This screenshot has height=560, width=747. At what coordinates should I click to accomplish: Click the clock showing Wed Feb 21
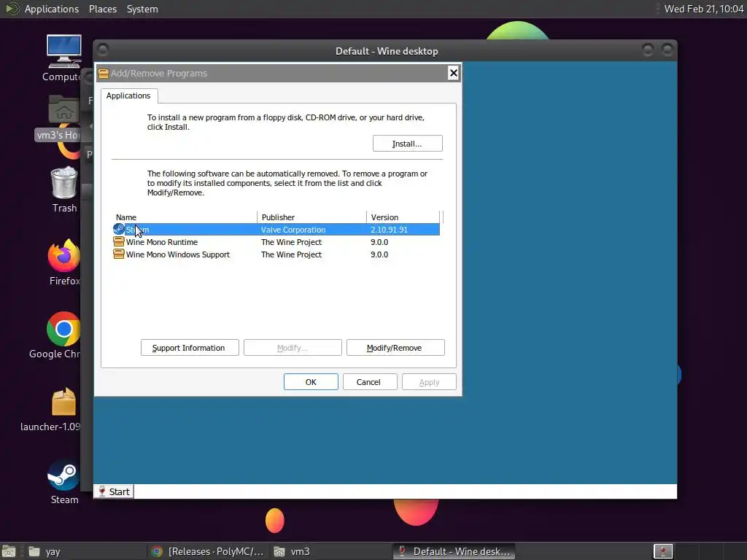pos(704,9)
